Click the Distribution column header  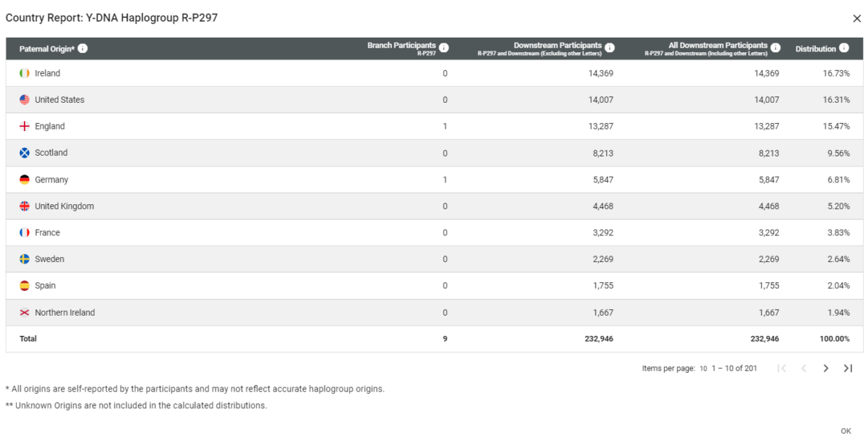[817, 49]
